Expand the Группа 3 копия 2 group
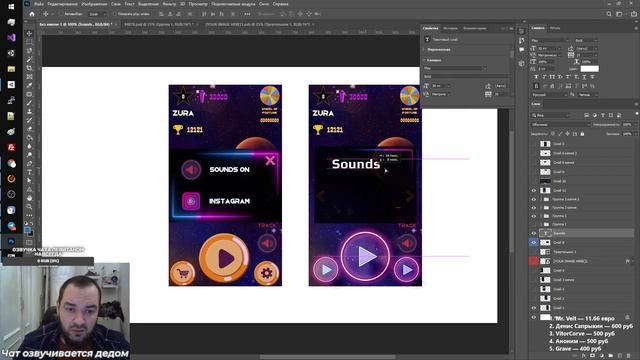This screenshot has height=360, width=640. pos(541,199)
